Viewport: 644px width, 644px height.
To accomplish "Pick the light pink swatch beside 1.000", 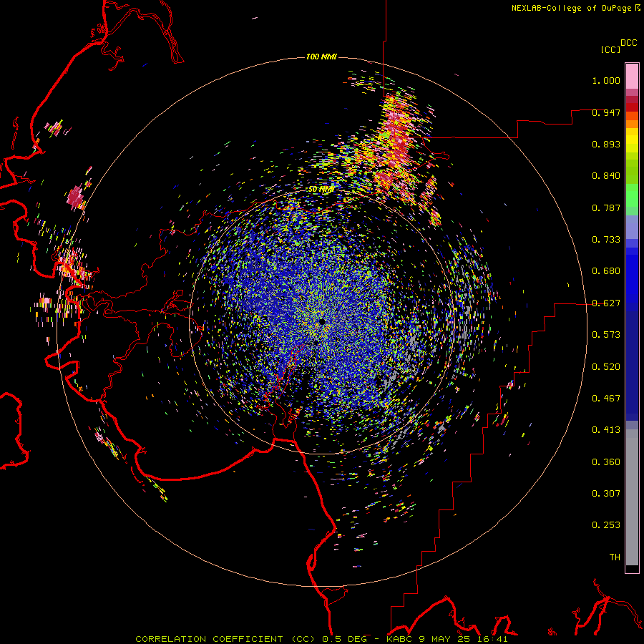I will click(x=632, y=77).
